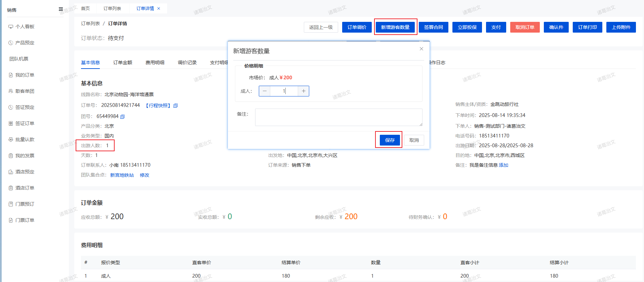Click the 个人看板 monitor icon

click(x=11, y=27)
